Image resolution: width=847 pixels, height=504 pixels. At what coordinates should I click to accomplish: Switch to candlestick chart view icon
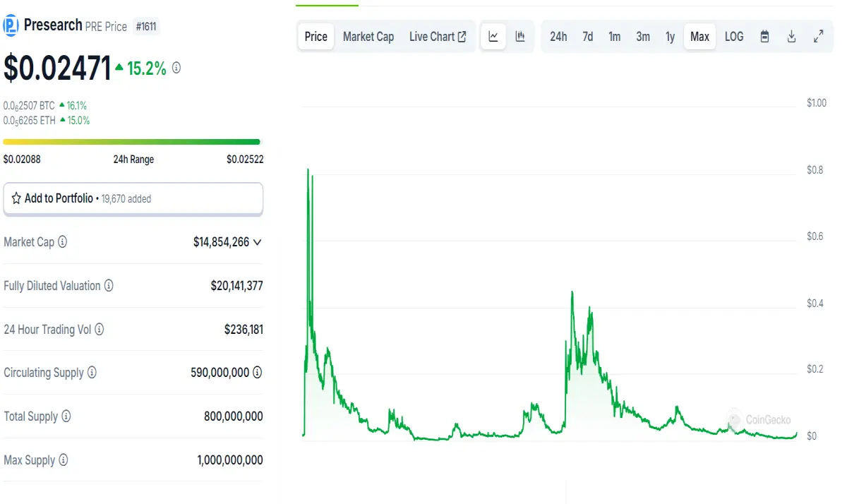520,37
